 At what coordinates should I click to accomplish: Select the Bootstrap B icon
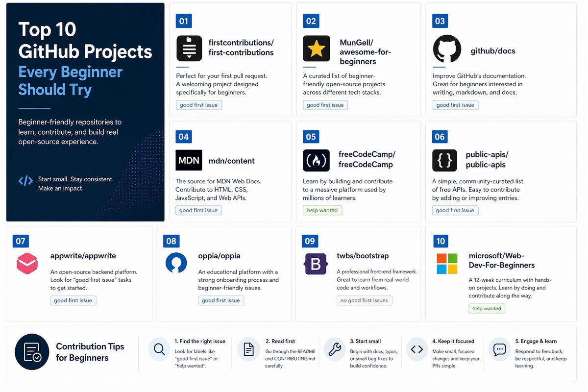(316, 263)
